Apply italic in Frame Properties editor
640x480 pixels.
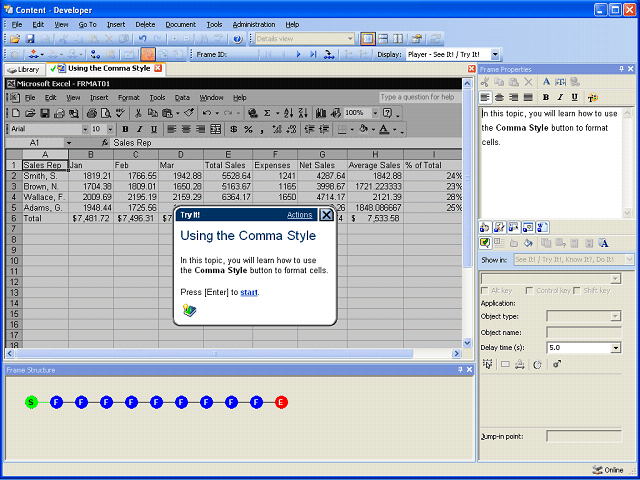(560, 97)
